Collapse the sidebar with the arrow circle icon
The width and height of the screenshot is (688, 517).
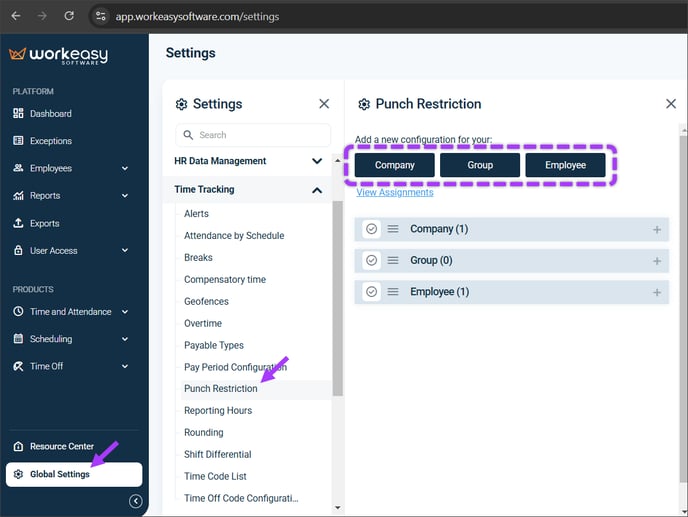(x=136, y=501)
